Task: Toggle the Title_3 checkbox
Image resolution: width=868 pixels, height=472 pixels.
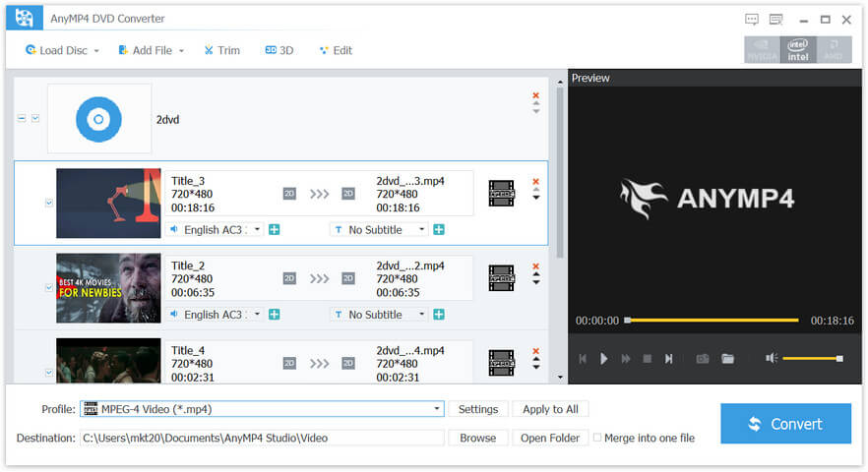Action: pyautogui.click(x=49, y=204)
